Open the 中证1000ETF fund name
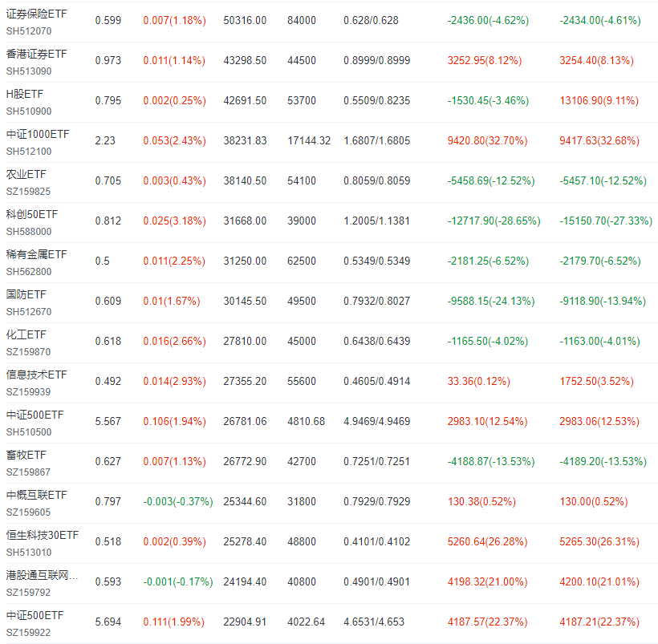This screenshot has height=644, width=658. (x=38, y=134)
